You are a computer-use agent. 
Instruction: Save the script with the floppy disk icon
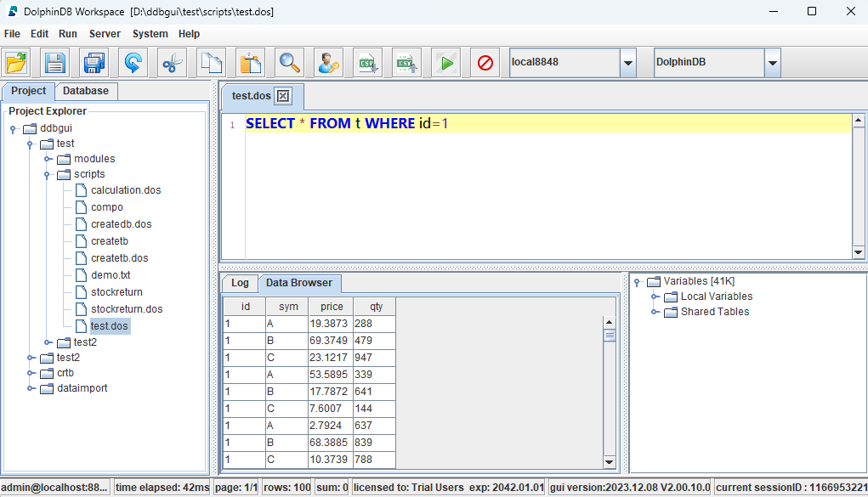pyautogui.click(x=55, y=63)
